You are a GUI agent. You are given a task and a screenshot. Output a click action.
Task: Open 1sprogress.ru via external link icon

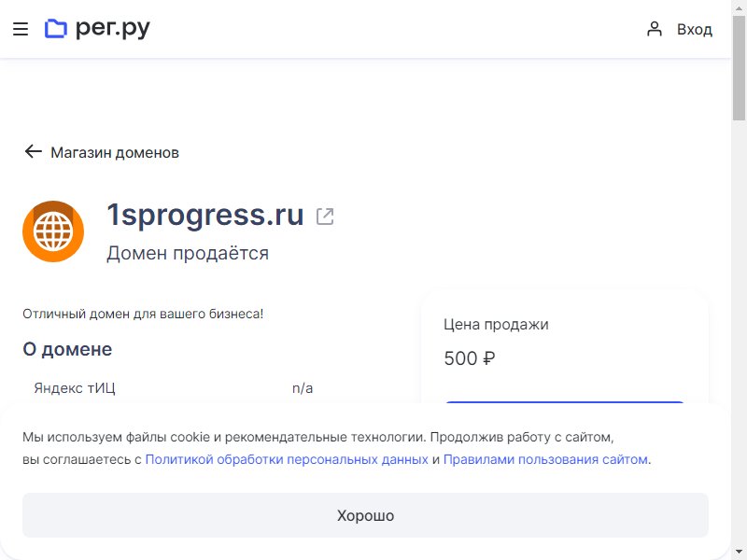[x=325, y=217]
